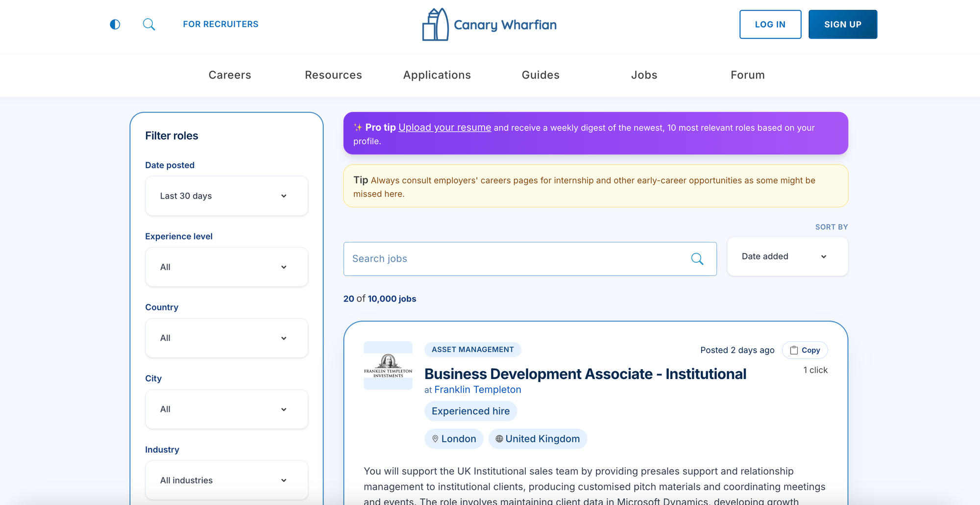Viewport: 980px width, 505px height.
Task: Toggle dark mode contrast icon
Action: pos(115,25)
